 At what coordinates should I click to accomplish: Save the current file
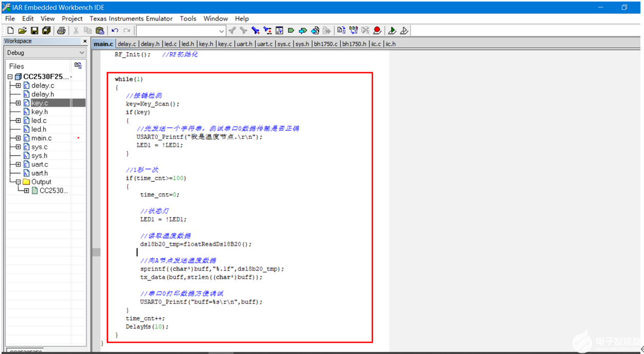point(34,30)
